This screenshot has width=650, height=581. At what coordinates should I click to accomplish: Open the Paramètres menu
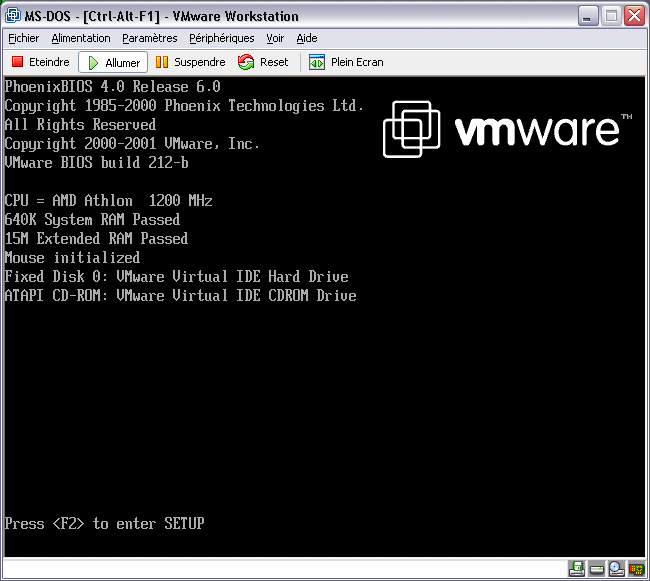point(150,38)
